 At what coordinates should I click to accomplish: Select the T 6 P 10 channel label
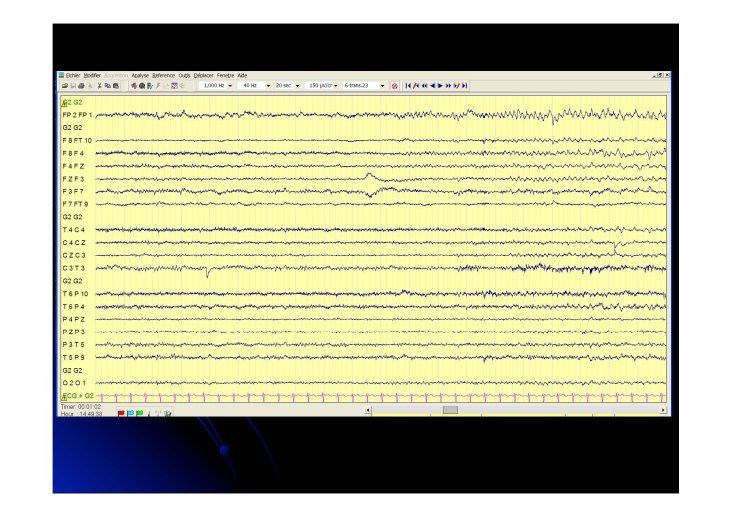click(75, 294)
